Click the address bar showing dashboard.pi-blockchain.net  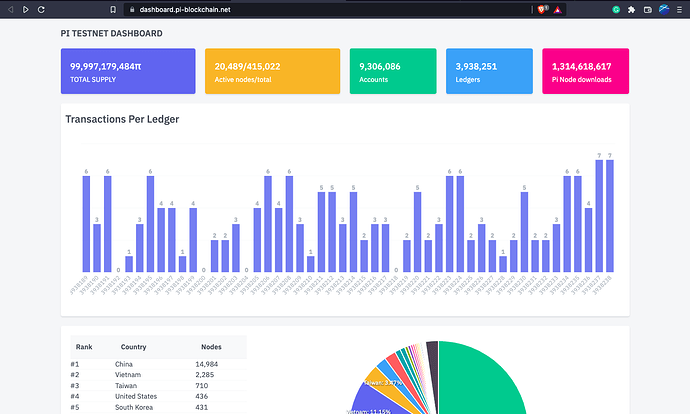pos(328,9)
